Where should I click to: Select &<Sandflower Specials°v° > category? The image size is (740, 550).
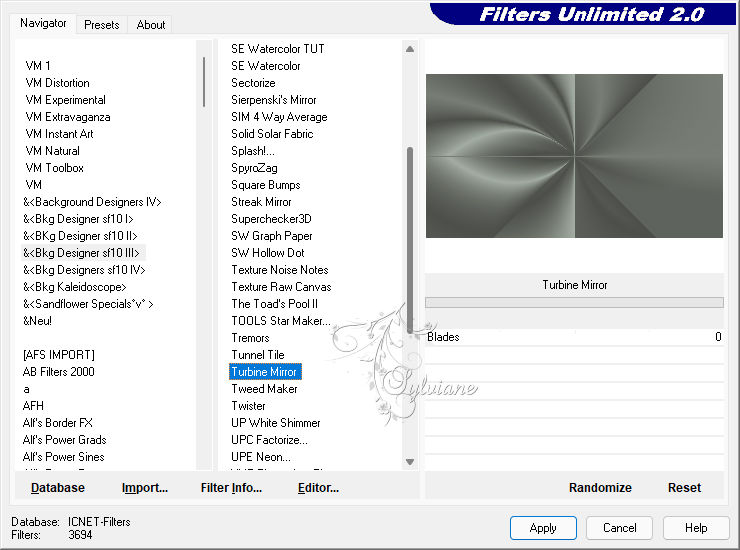pos(88,304)
